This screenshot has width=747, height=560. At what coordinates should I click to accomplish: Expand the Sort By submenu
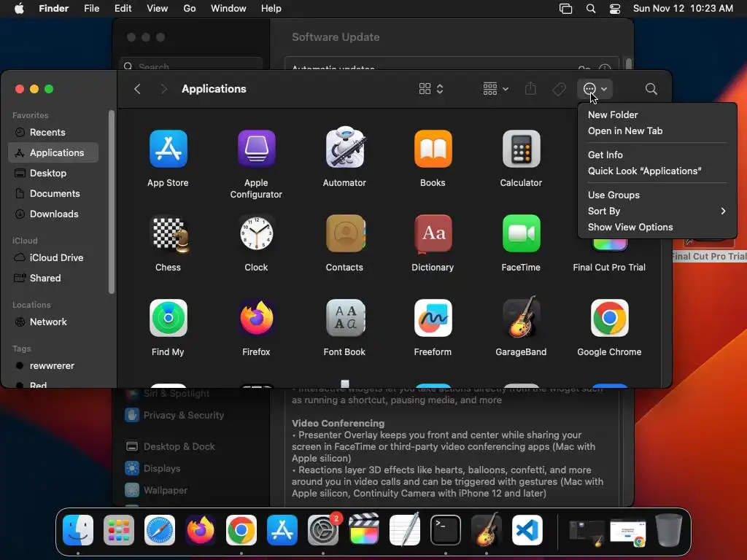click(657, 211)
